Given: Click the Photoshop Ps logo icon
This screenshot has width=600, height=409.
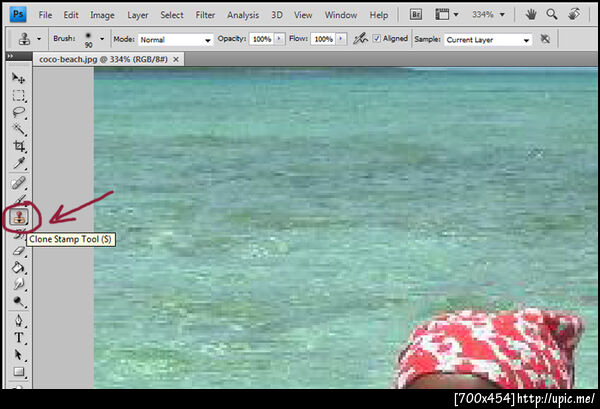Looking at the screenshot, I should [x=18, y=15].
